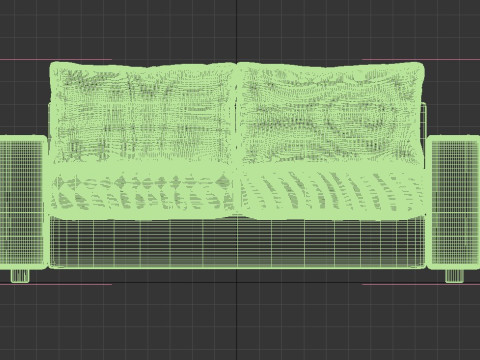Select the right back cushion mesh

pyautogui.click(x=331, y=113)
